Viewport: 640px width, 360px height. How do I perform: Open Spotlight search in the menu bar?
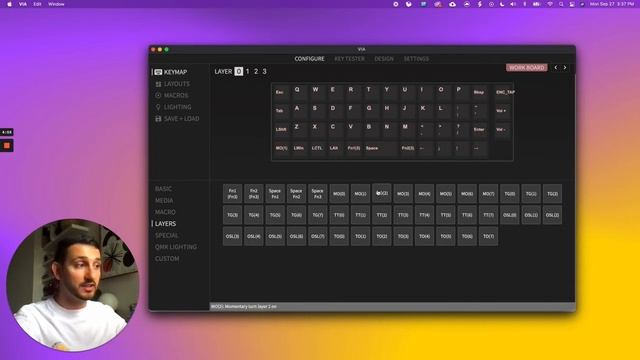pos(561,4)
